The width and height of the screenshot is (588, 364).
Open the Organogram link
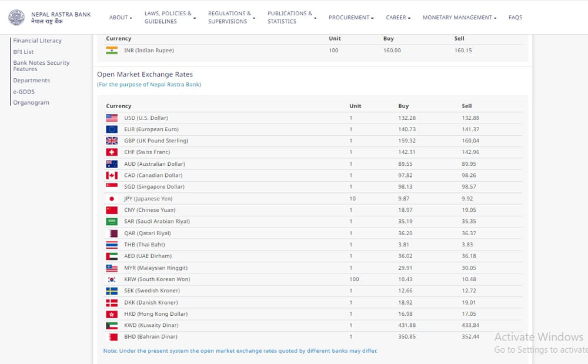[31, 103]
